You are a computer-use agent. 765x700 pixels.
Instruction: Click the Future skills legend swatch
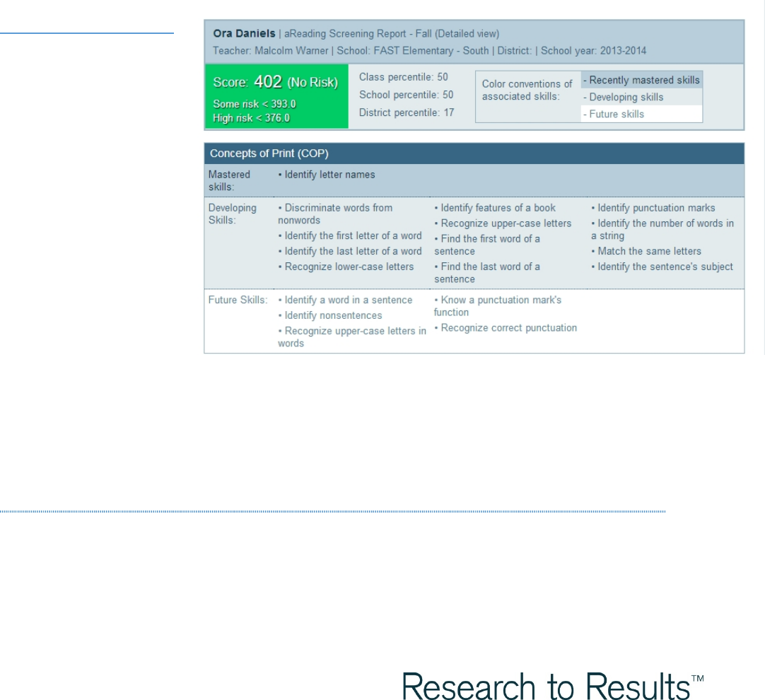pyautogui.click(x=641, y=114)
